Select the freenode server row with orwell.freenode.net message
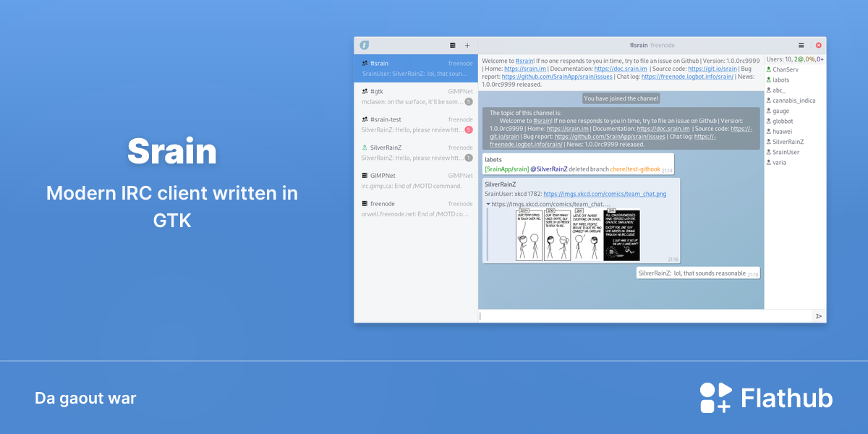Screen dimensions: 868x434 (x=416, y=208)
